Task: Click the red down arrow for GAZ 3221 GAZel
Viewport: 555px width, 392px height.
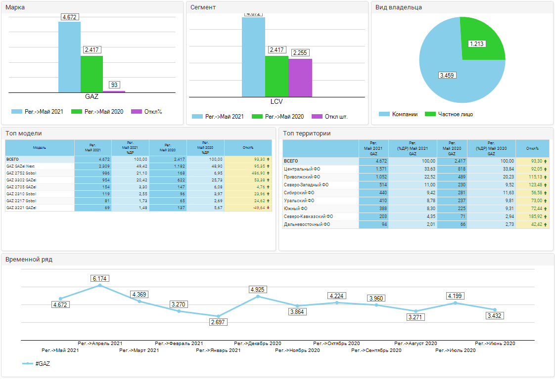Action: [x=268, y=208]
